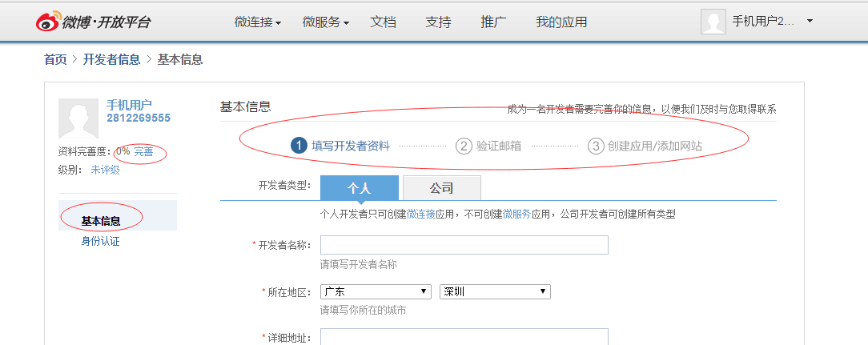Go to the 文档 menu item
868x345 pixels.
point(383,22)
